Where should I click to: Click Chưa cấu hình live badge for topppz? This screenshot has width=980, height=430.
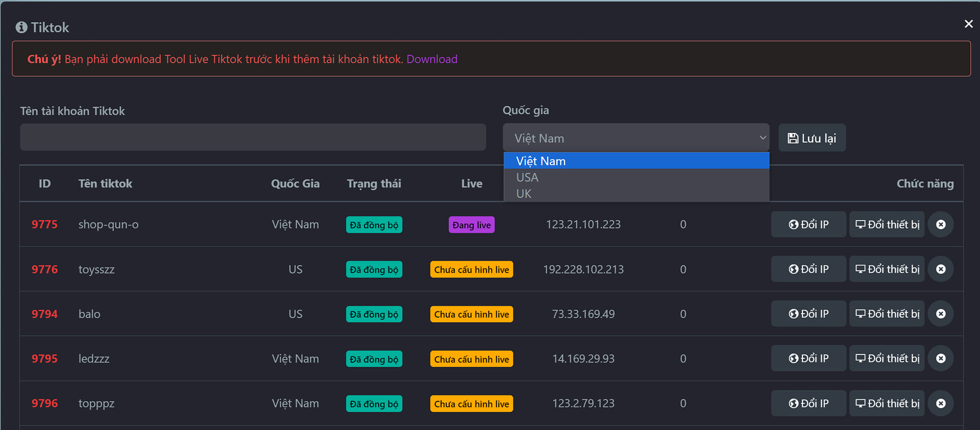click(471, 404)
